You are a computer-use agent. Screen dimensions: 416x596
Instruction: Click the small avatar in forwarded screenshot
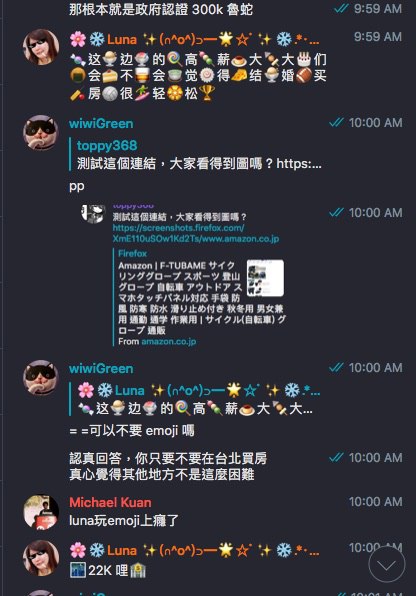pyautogui.click(x=93, y=214)
